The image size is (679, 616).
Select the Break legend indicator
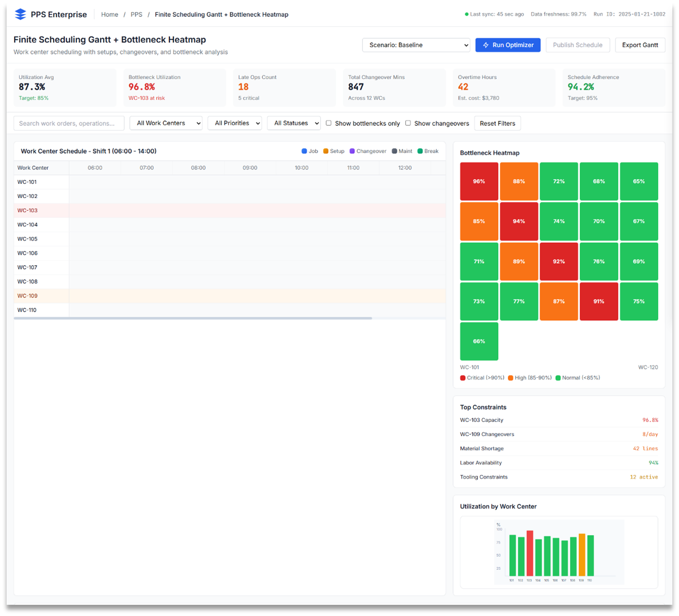click(419, 151)
